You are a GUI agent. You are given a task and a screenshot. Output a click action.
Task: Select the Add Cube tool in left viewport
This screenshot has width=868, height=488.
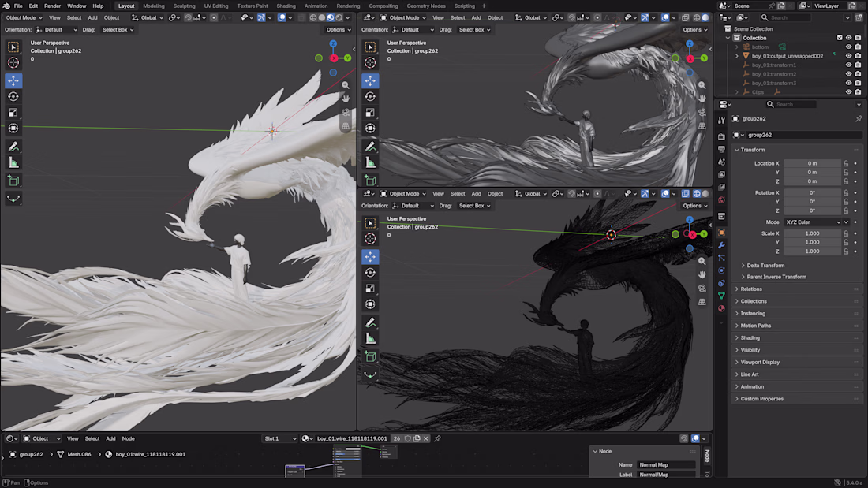(x=13, y=181)
